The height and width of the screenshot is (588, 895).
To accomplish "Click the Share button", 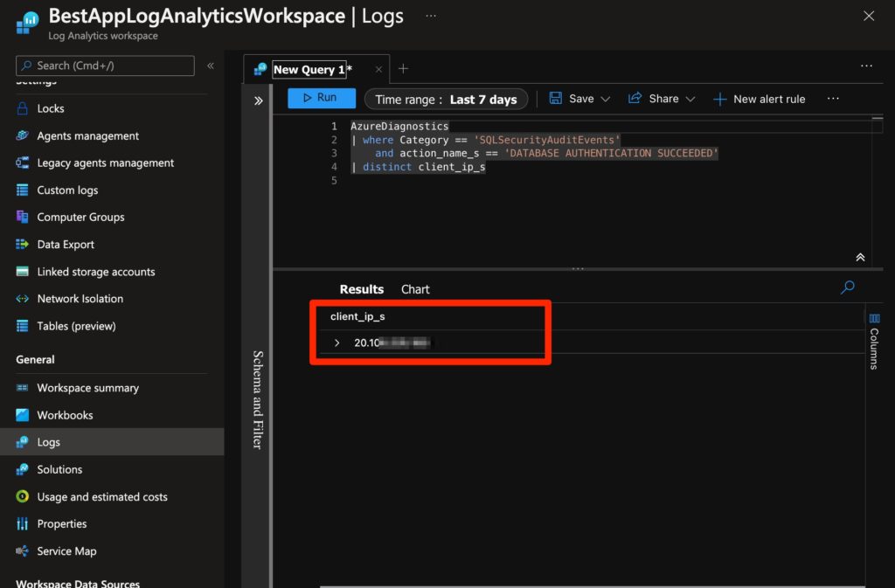I will pyautogui.click(x=653, y=99).
